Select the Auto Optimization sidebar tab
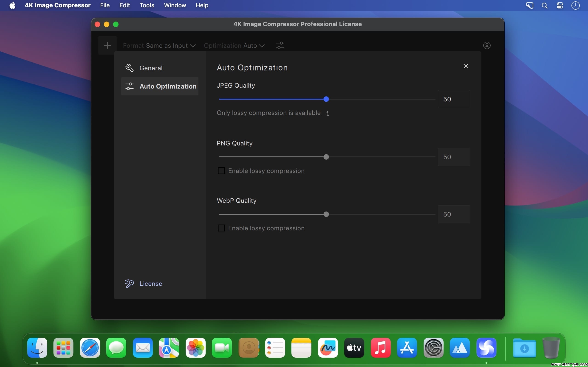The height and width of the screenshot is (367, 588). tap(160, 86)
